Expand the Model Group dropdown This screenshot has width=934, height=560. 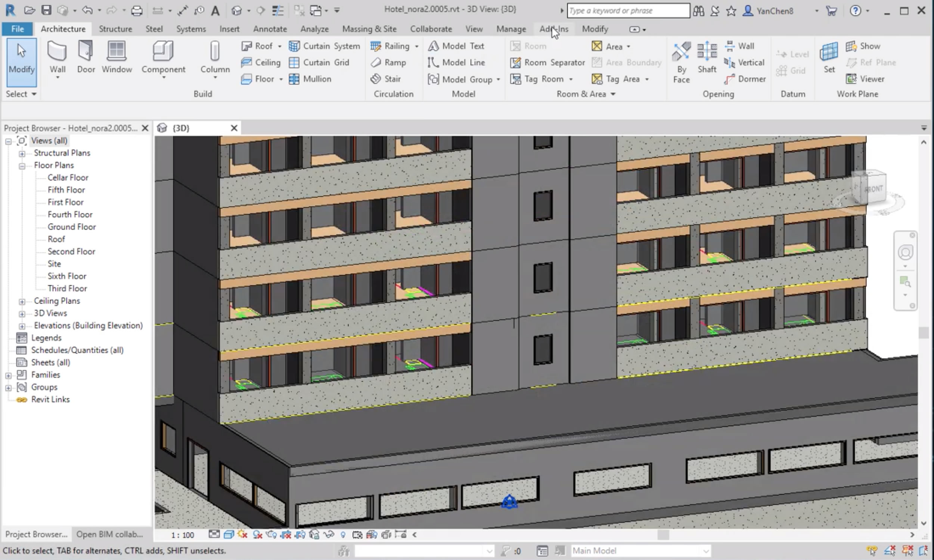[x=498, y=79]
